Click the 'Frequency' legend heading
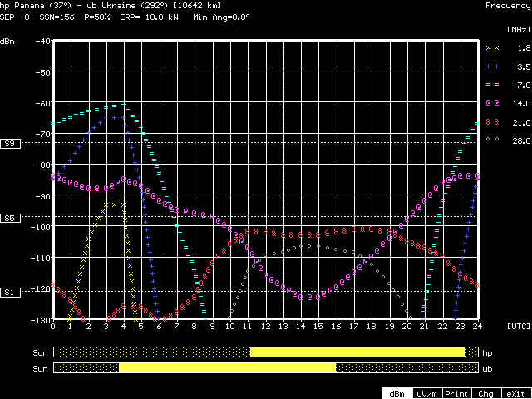The height and width of the screenshot is (399, 532). coord(508,6)
